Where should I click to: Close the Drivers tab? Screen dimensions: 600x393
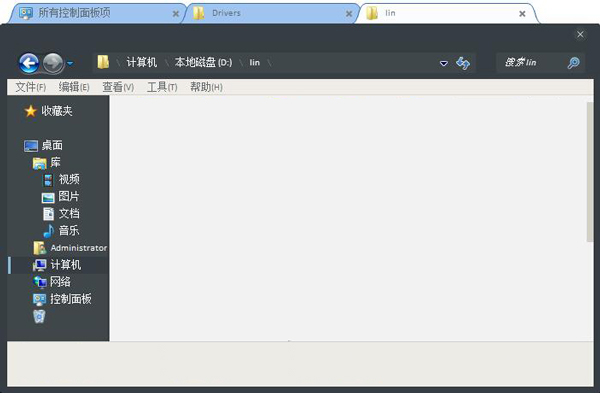pyautogui.click(x=349, y=14)
